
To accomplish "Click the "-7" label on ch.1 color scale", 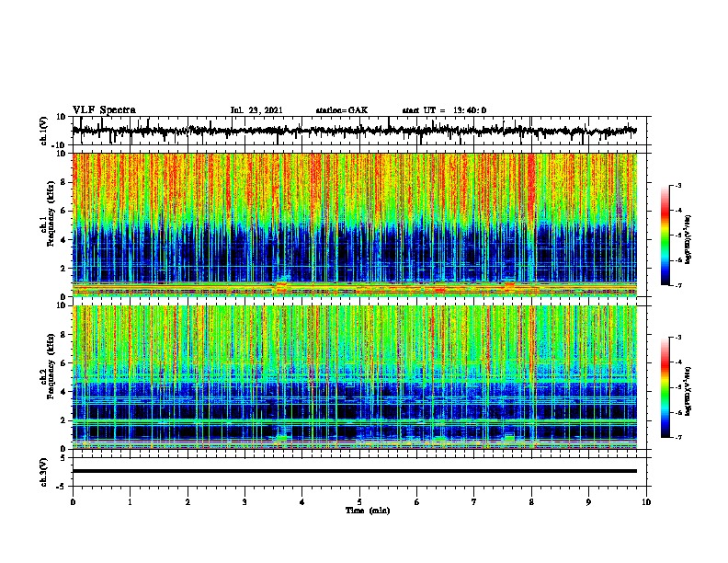I will [677, 285].
